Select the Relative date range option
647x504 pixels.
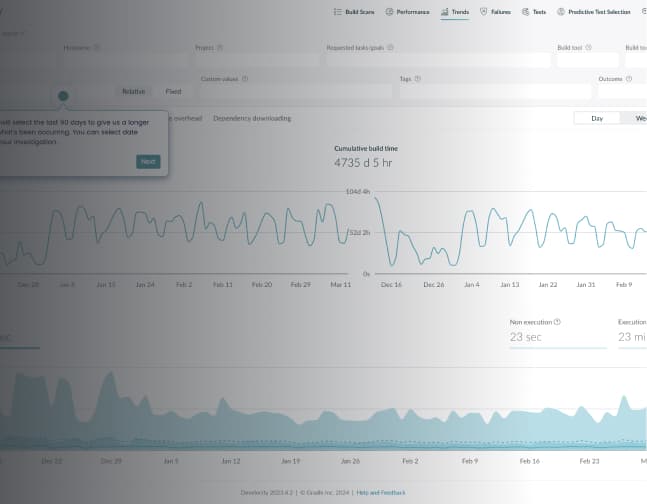pyautogui.click(x=133, y=91)
